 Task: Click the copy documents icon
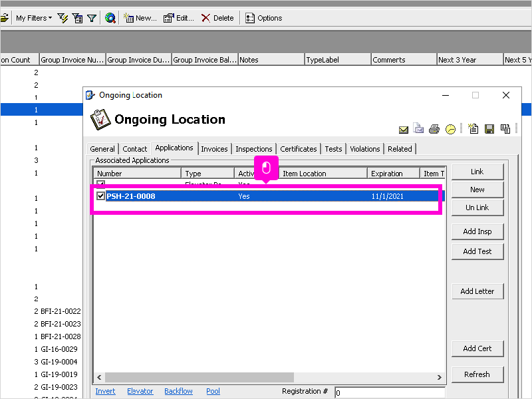point(505,129)
